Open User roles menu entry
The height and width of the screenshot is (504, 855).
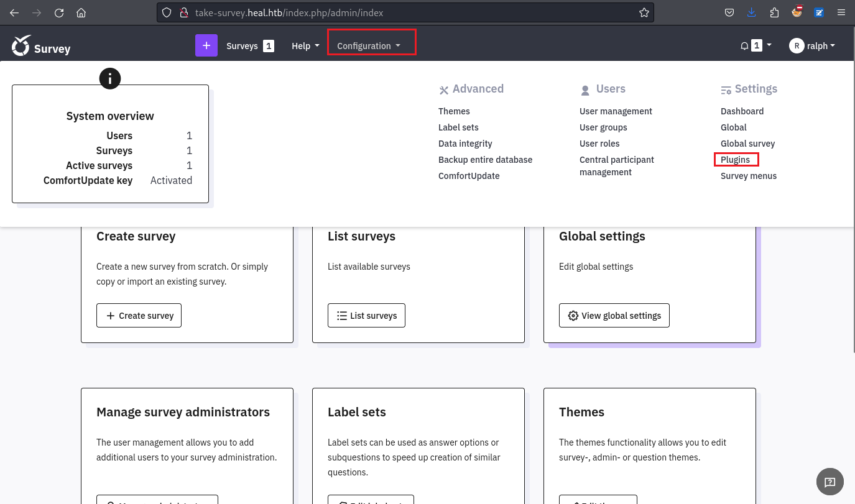(x=599, y=144)
